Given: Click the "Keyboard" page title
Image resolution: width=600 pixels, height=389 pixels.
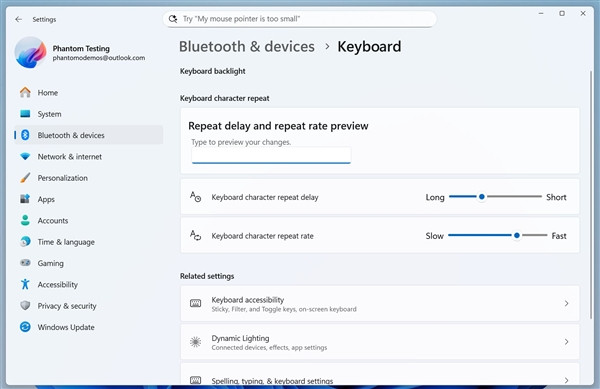Looking at the screenshot, I should [369, 47].
